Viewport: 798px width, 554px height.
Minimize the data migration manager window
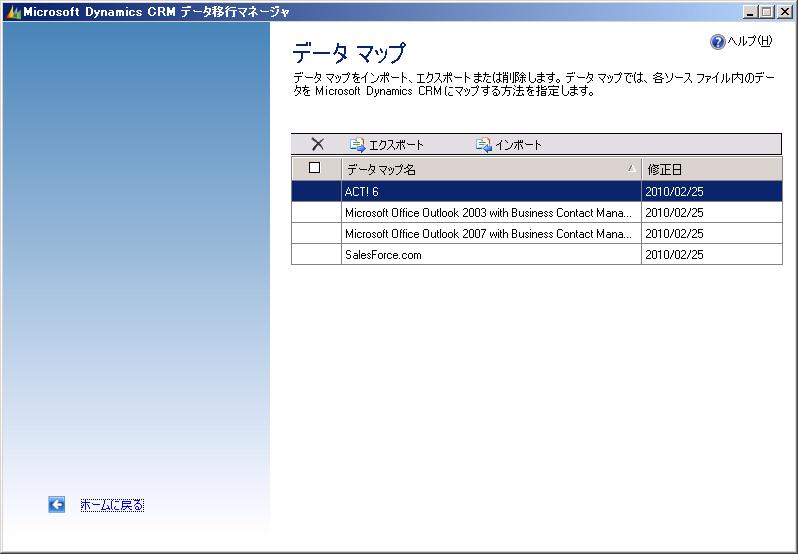pyautogui.click(x=749, y=12)
